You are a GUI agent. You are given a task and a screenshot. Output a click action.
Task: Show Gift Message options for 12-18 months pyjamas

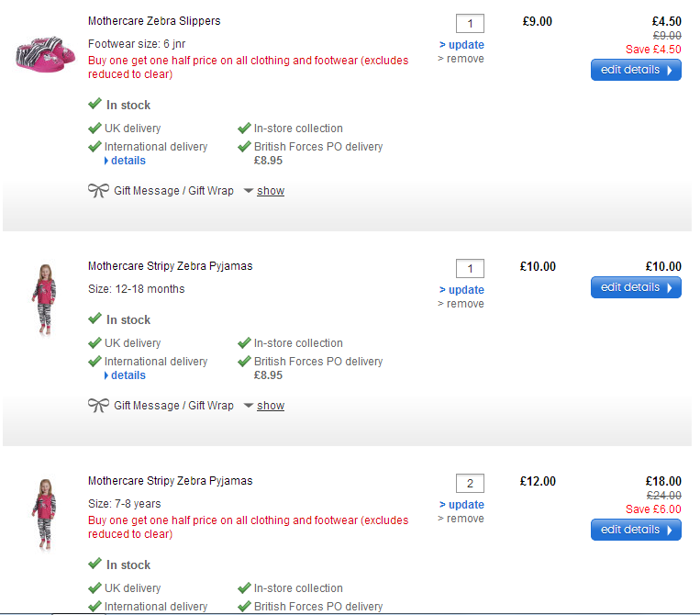pyautogui.click(x=270, y=406)
